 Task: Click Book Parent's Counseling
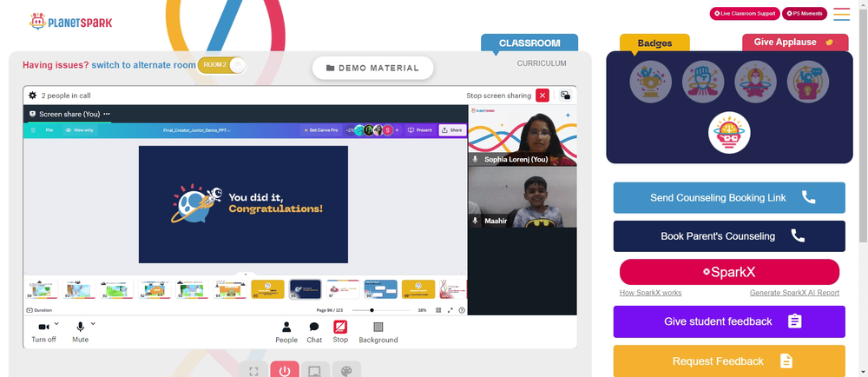tap(729, 236)
